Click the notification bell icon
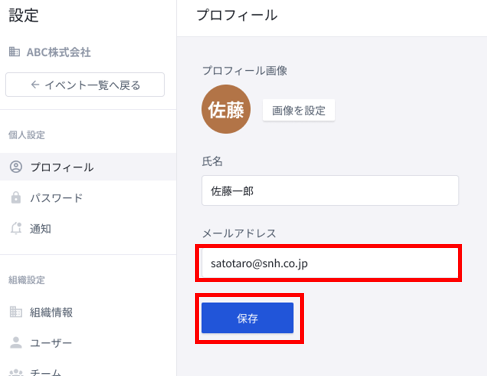 tap(16, 228)
